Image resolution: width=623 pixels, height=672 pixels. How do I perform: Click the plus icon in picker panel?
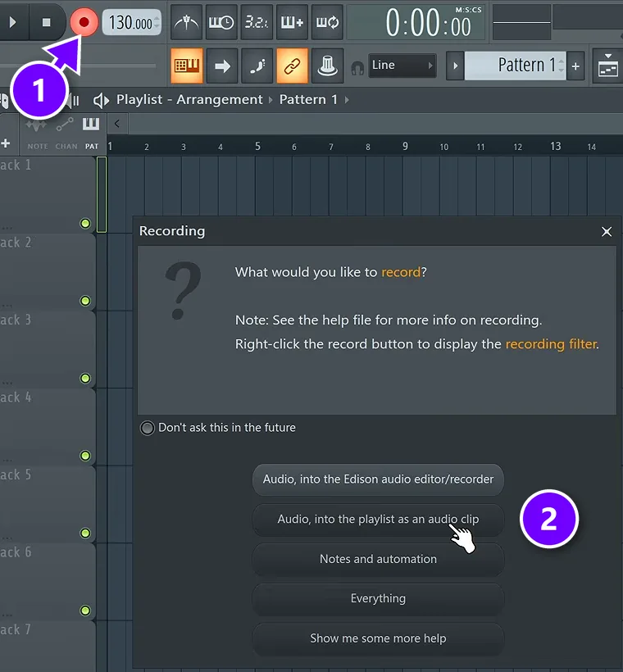6,143
